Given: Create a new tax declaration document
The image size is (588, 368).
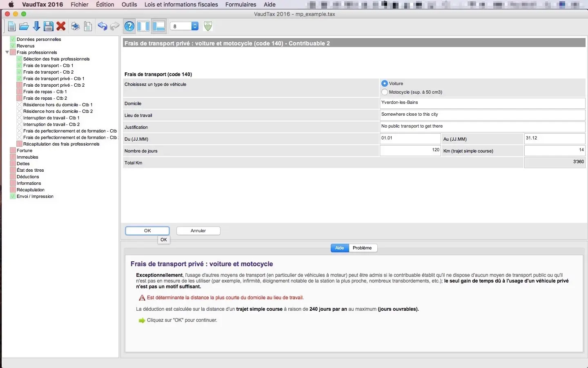Looking at the screenshot, I should (x=11, y=27).
